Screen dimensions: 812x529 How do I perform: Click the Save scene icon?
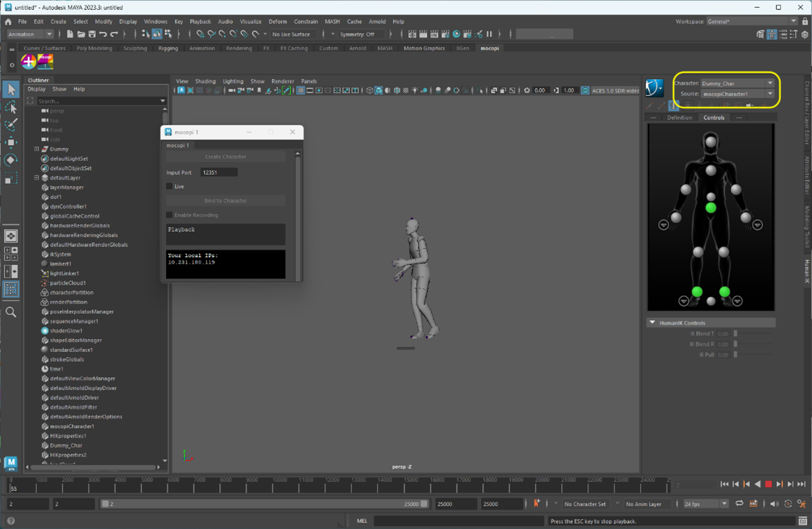click(x=92, y=34)
